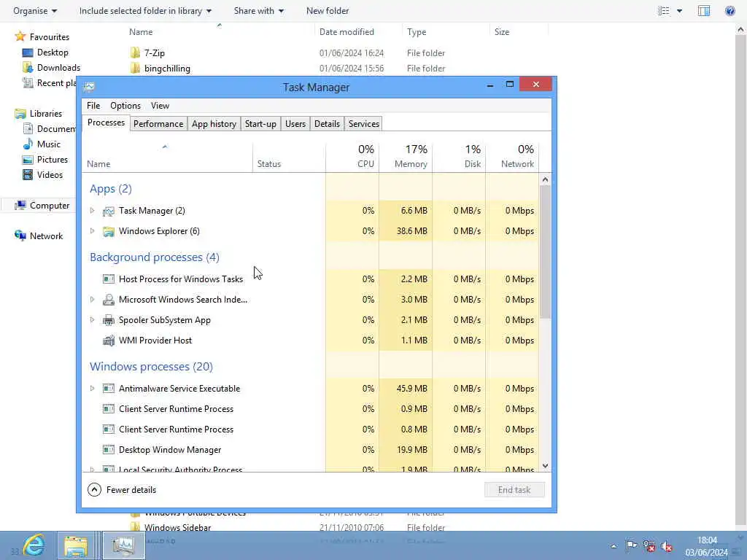Screen dimensions: 747x560
Task: Open File Explorer from the taskbar
Action: (x=76, y=545)
